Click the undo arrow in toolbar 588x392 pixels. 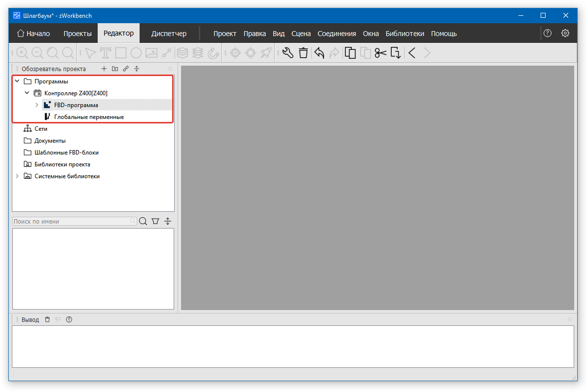pos(319,53)
